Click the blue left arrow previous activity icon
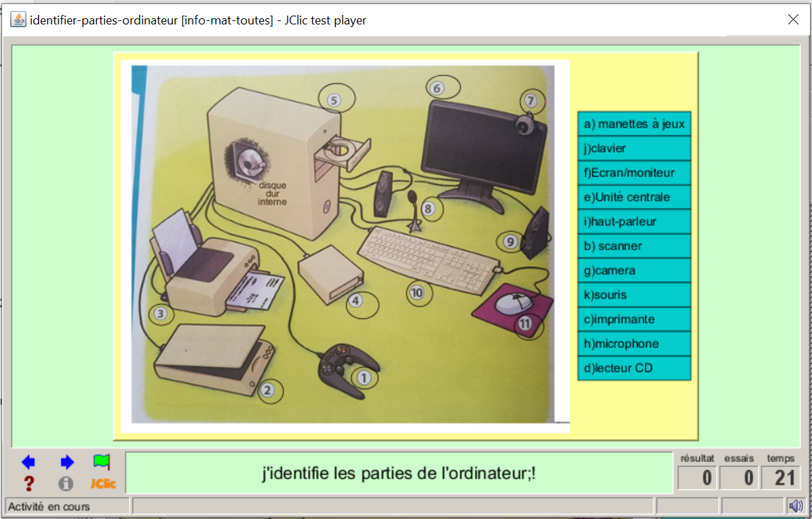The height and width of the screenshot is (519, 812). [x=28, y=463]
